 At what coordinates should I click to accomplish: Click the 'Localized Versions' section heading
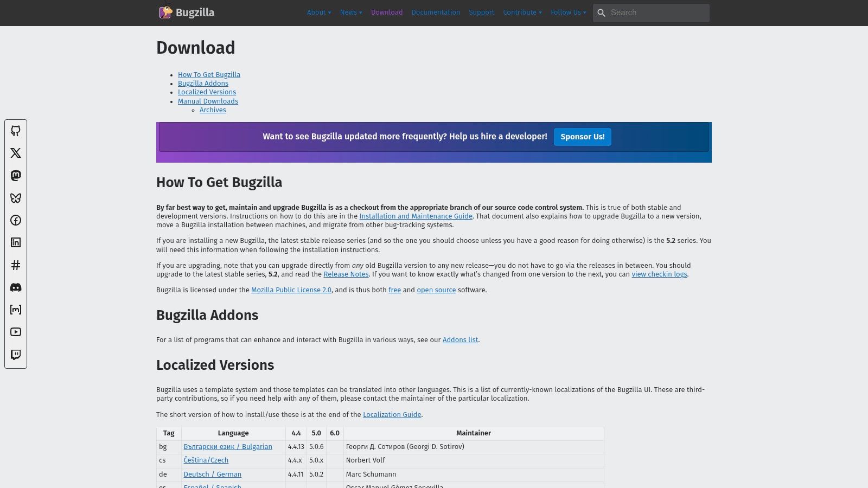(215, 365)
